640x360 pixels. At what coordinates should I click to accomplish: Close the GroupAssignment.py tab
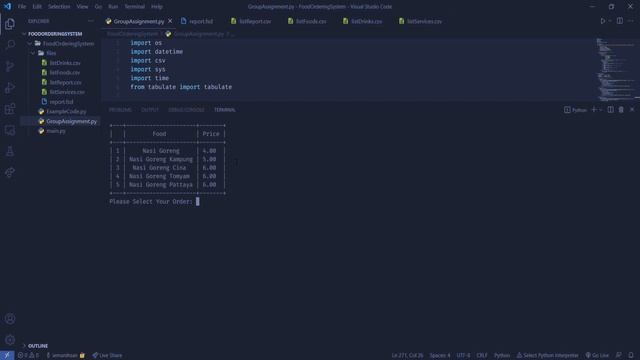tap(170, 21)
